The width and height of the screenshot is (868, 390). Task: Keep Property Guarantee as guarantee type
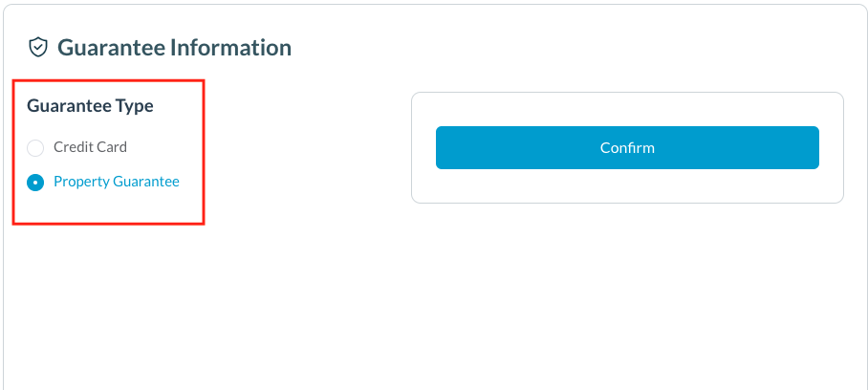35,182
